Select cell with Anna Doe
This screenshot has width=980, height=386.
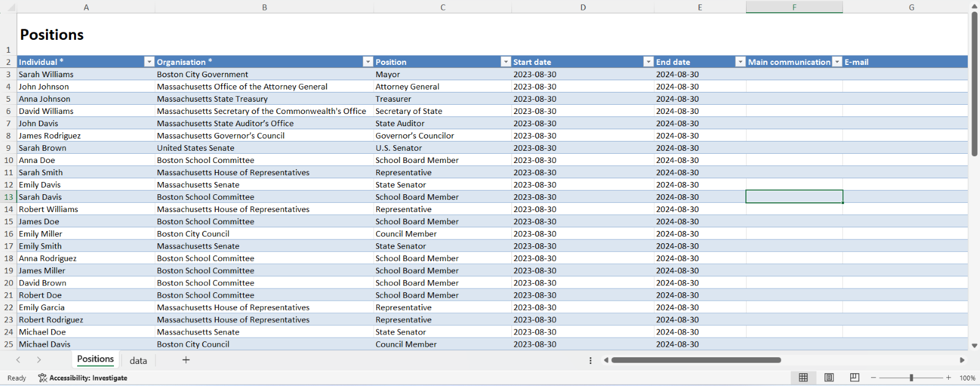[x=86, y=160]
